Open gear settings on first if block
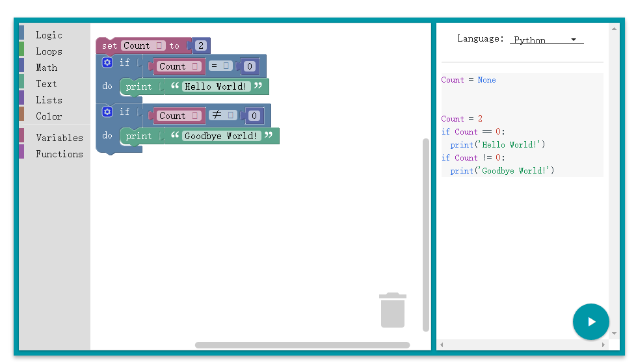636x364 pixels. tap(108, 62)
